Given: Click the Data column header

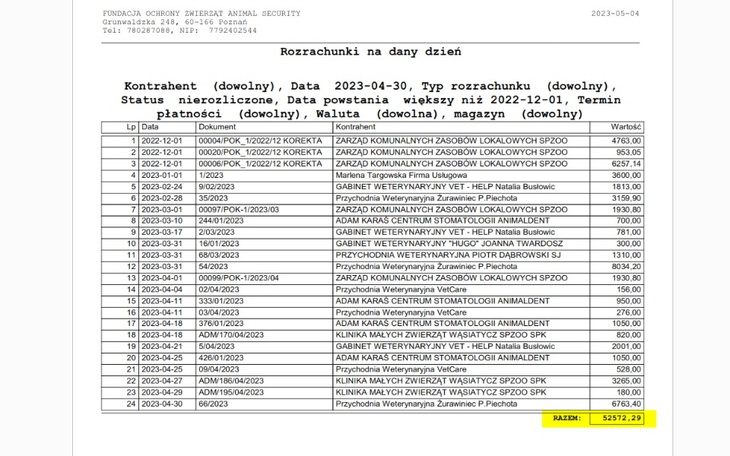Looking at the screenshot, I should coord(150,129).
